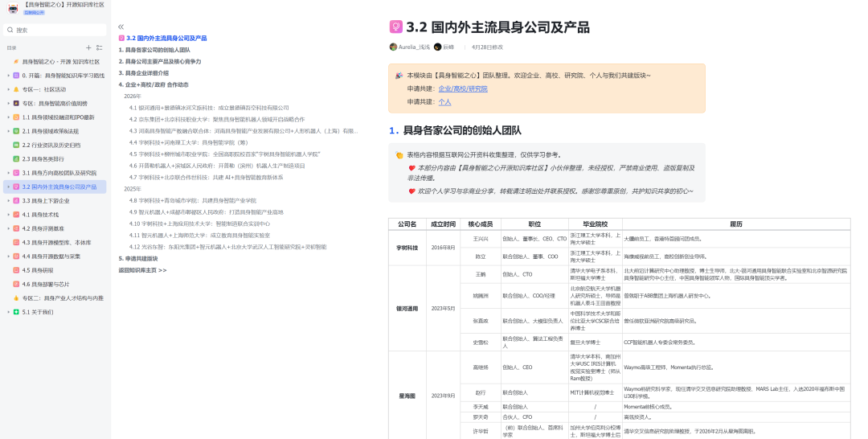Jump to outline 5. 申请共建版块
The image size is (868, 439).
(138, 259)
